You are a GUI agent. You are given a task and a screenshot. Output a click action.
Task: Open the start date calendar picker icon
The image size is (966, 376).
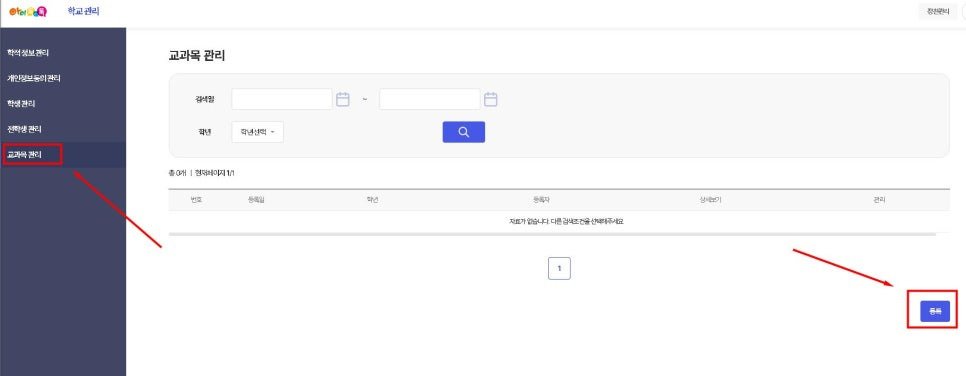click(343, 99)
